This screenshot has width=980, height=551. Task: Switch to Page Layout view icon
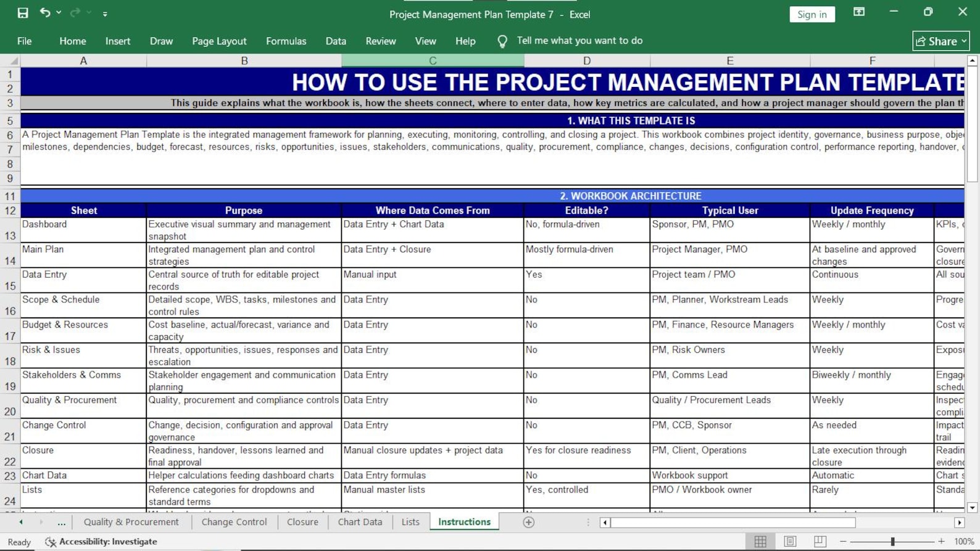click(790, 541)
